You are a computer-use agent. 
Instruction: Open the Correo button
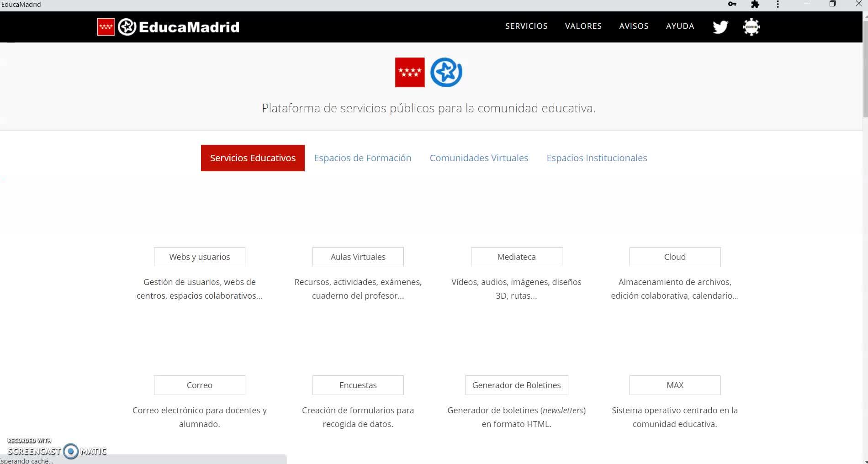[x=200, y=385]
